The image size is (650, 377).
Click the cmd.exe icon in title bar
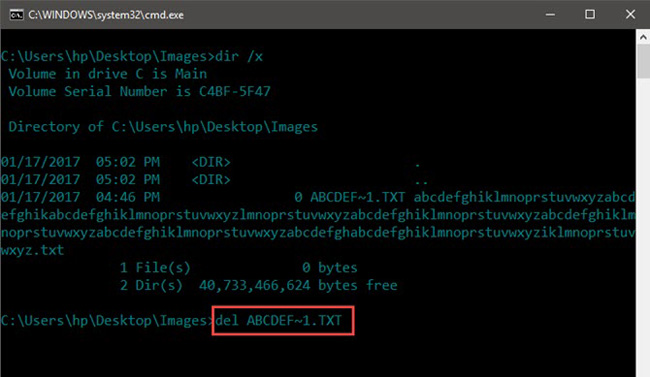16,15
